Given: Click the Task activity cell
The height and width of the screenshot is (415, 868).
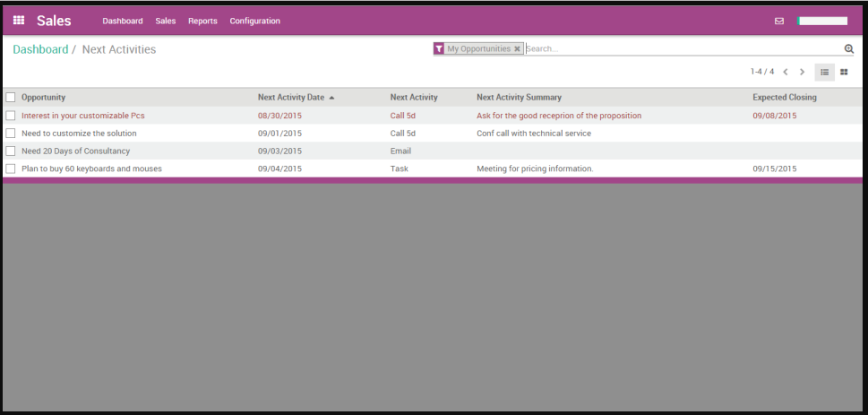Looking at the screenshot, I should 400,169.
